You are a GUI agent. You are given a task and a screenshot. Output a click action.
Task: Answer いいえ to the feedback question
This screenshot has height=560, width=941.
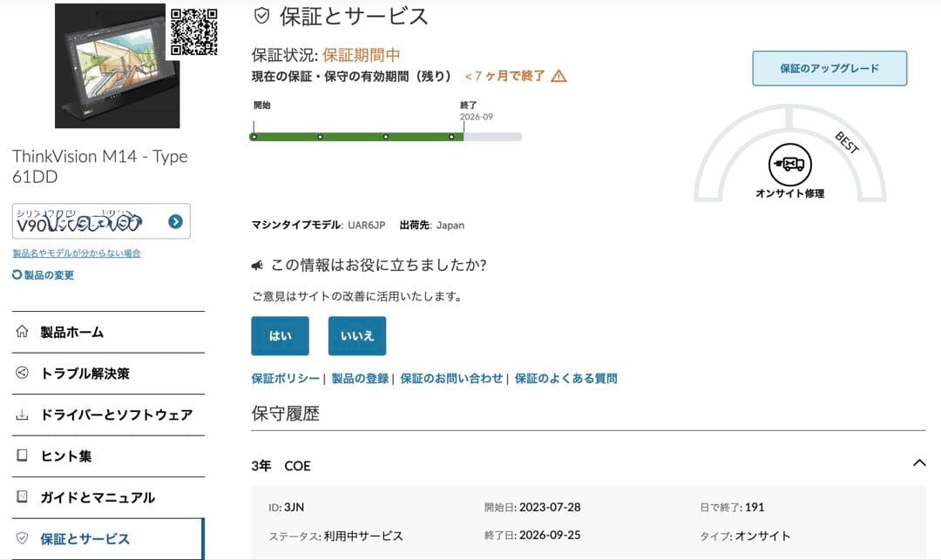click(x=357, y=336)
